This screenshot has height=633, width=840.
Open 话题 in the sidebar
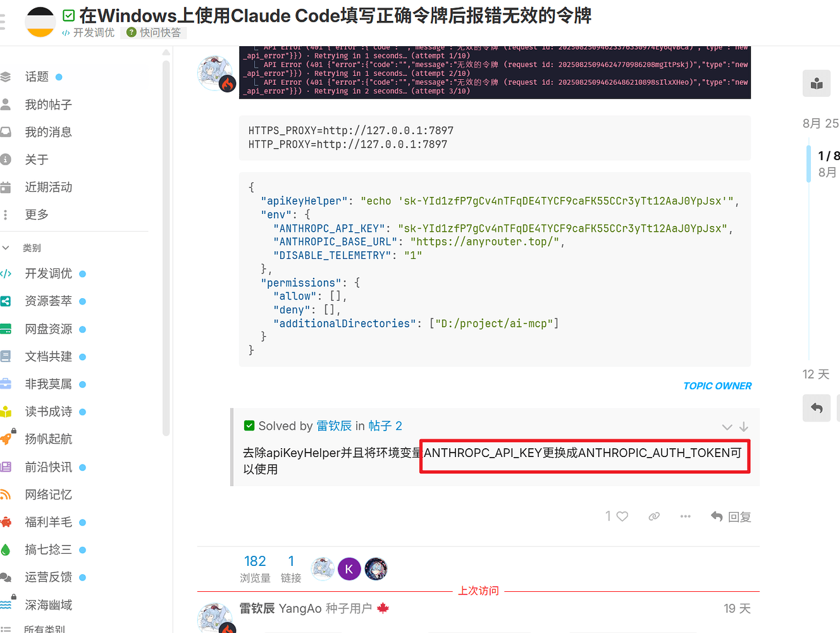[37, 77]
